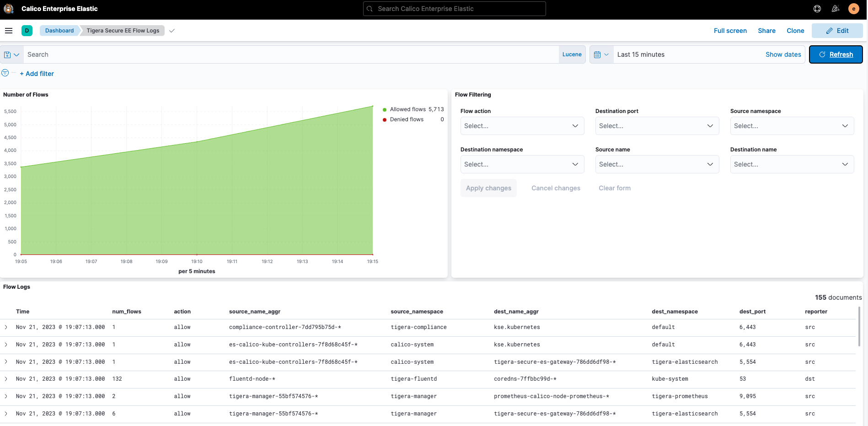Open the Source namespace dropdown
Viewport: 868px width, 426px height.
pos(792,126)
